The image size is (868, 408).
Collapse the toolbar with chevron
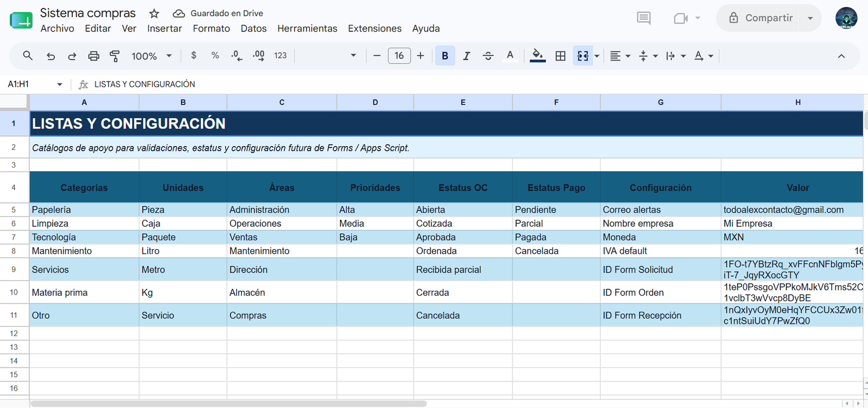(841, 56)
